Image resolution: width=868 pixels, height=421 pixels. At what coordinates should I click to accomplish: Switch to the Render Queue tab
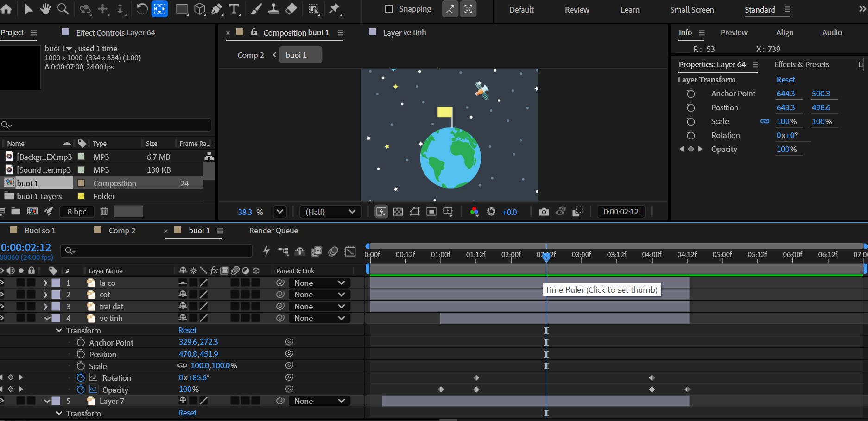[273, 231]
